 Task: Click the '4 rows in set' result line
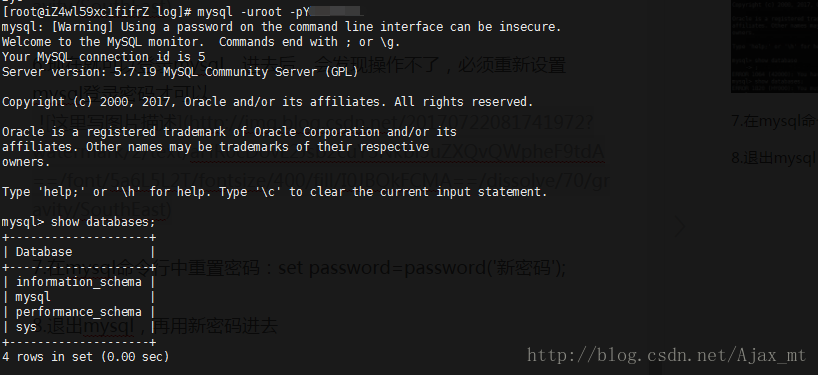pos(86,357)
